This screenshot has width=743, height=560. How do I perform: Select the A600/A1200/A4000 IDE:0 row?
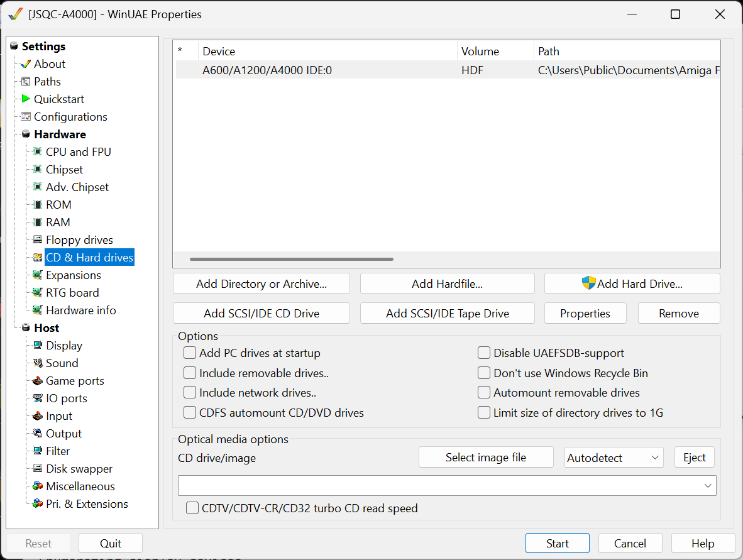[x=448, y=70]
